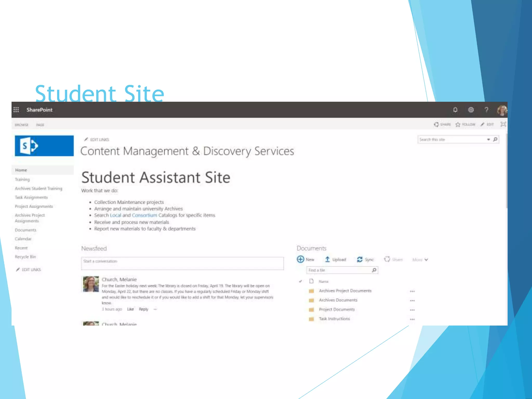Click the Find a file magnifier
The image size is (532, 399).
coord(374,270)
